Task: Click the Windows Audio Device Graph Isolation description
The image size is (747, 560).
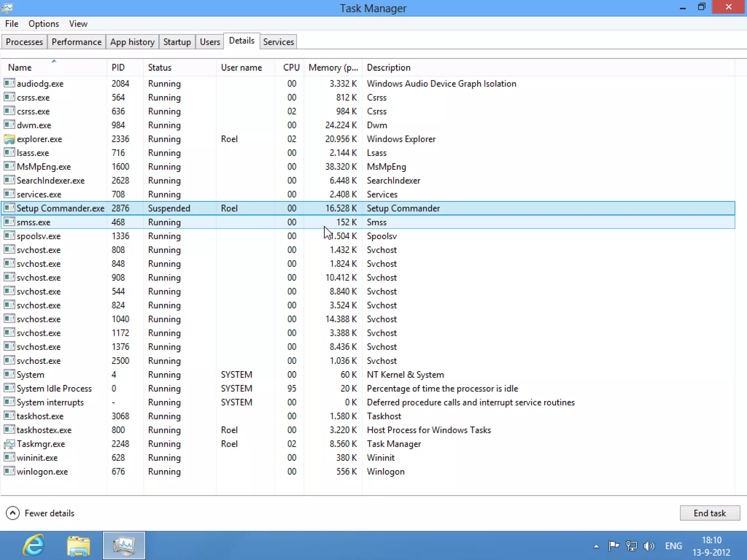Action: point(441,83)
